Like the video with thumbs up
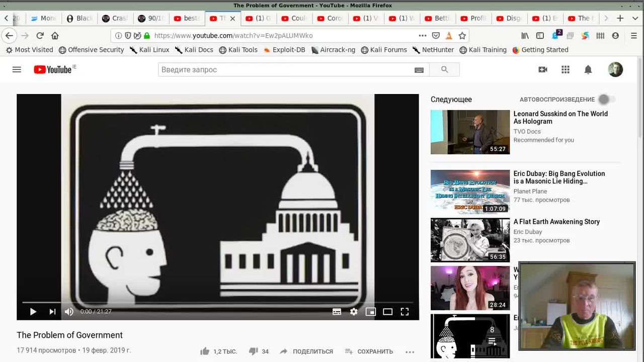The width and height of the screenshot is (644, 362). pyautogui.click(x=205, y=351)
